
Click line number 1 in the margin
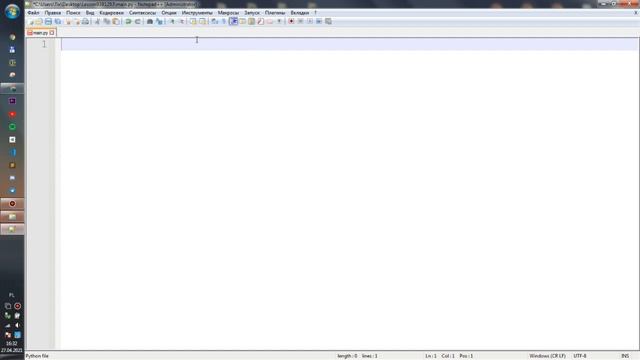click(44, 44)
